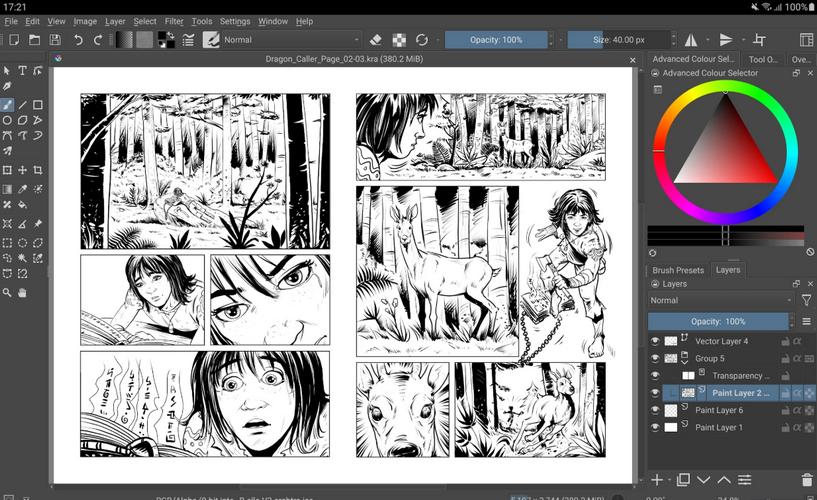Image resolution: width=817 pixels, height=500 pixels.
Task: Switch to the Brush Presets tab
Action: tap(678, 270)
